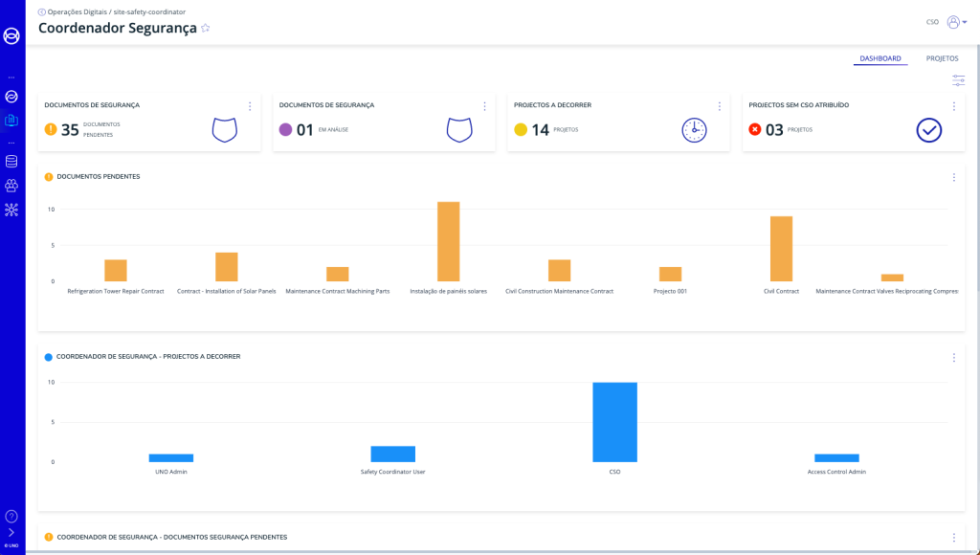Click the UNO logo in the sidebar
The width and height of the screenshot is (980, 555).
click(x=11, y=36)
